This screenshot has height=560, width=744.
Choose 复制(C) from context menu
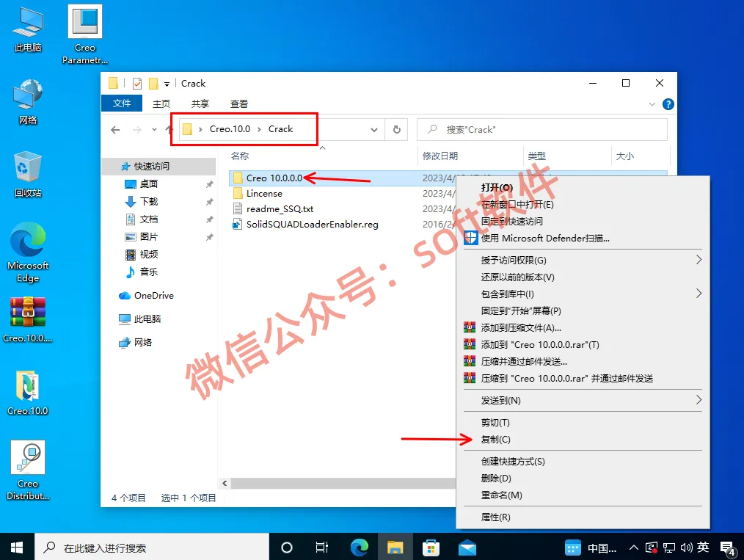point(495,440)
